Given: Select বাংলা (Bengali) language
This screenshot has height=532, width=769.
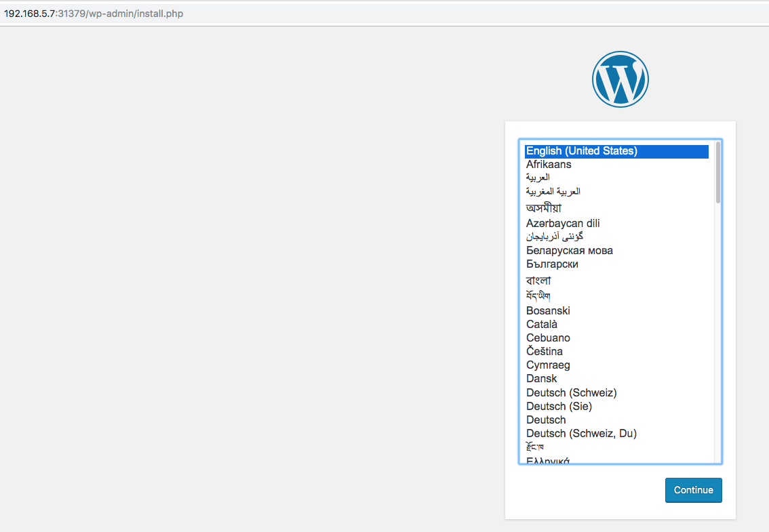Looking at the screenshot, I should click(x=616, y=281).
